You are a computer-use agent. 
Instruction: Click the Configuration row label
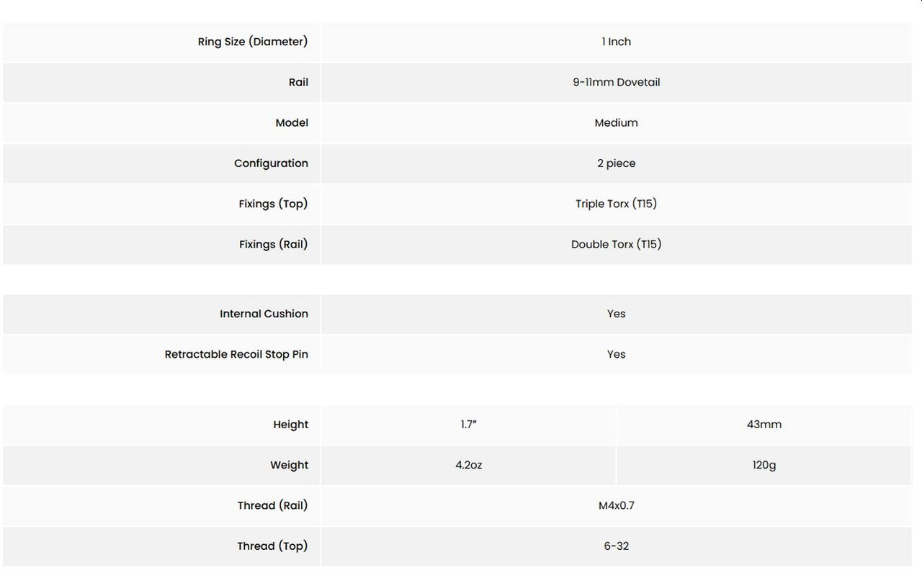(x=271, y=163)
